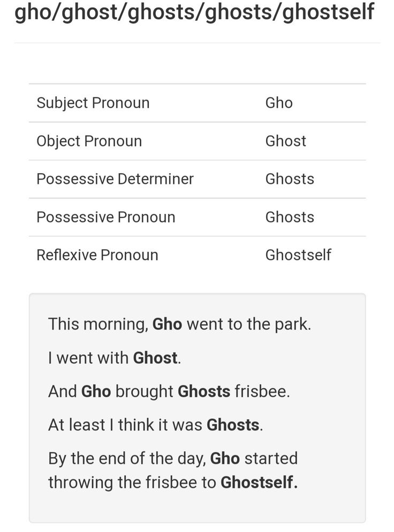Click Ghosts value beside Possessive Determiner
Screen dimensions: 394x532
[290, 179]
